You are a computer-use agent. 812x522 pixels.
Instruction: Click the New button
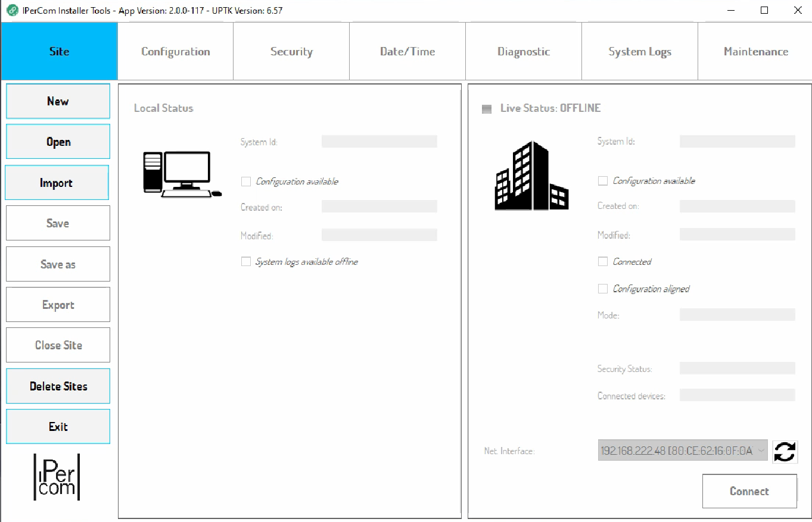tap(58, 101)
